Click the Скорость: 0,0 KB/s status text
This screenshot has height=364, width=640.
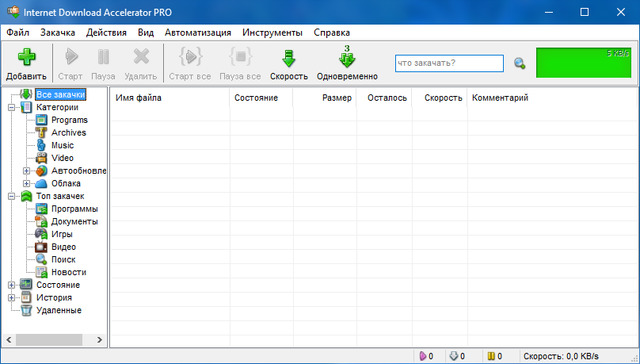tap(561, 356)
